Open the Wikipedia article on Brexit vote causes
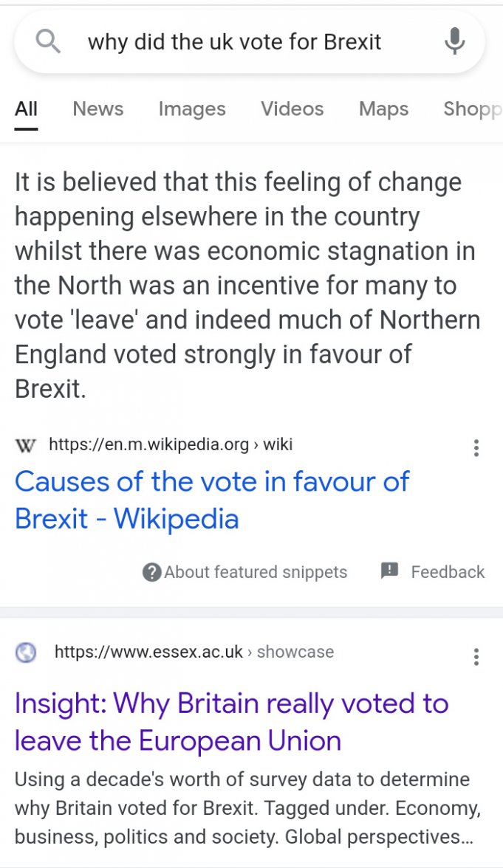503x868 pixels. [x=212, y=500]
